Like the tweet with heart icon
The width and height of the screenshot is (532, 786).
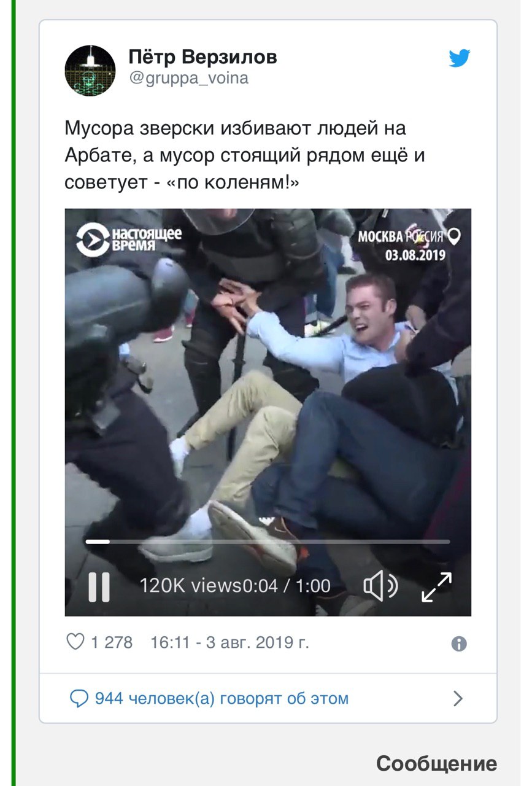(75, 642)
